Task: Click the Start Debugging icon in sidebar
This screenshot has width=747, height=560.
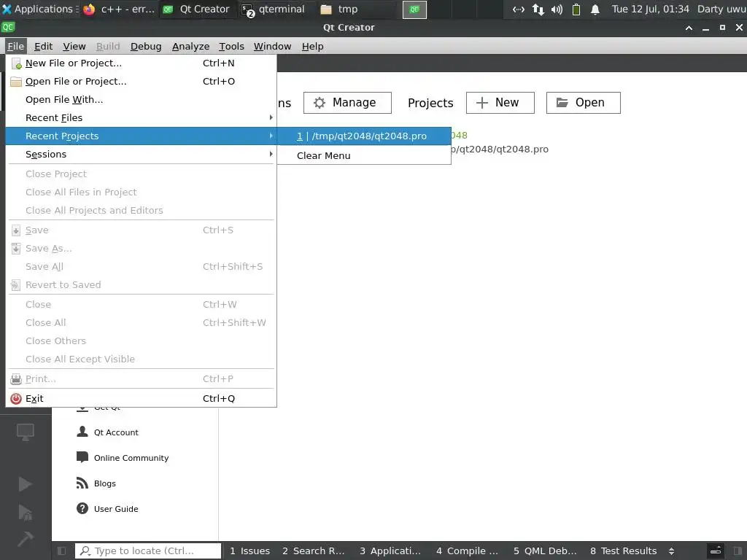Action: pos(26,512)
